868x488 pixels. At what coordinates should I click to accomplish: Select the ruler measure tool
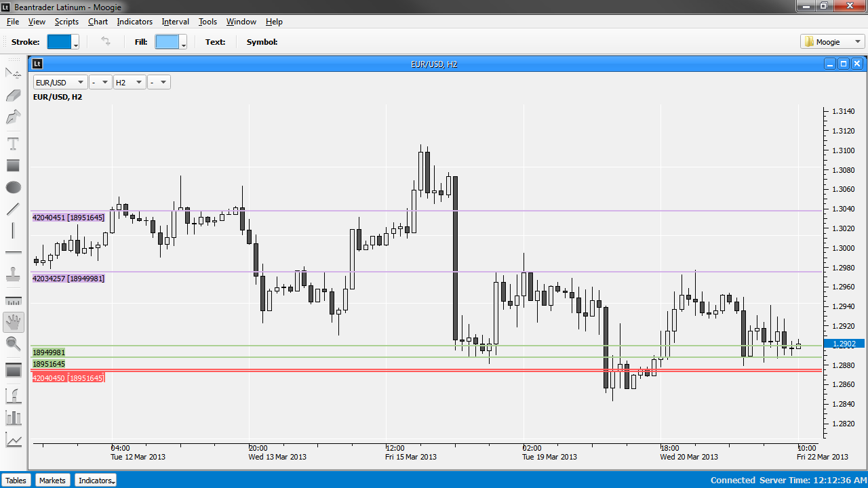14,301
